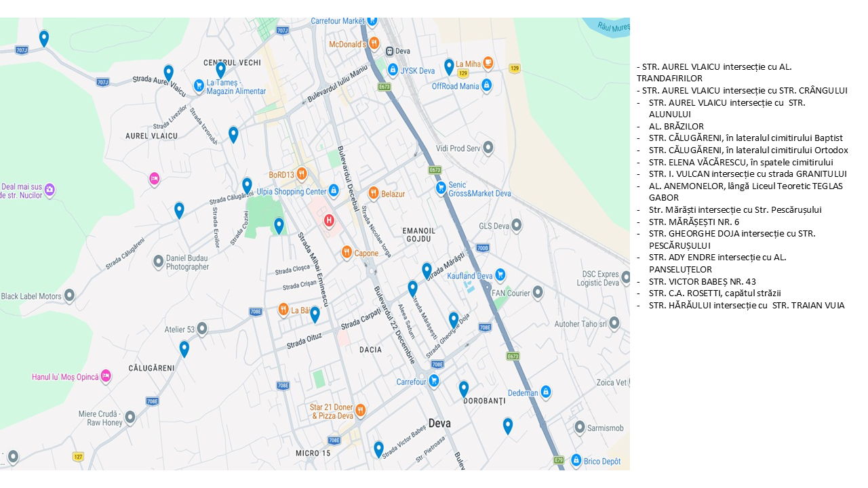Open the Ulpia Shopping Center marker
Viewport: 868px width, 488px height.
click(333, 191)
